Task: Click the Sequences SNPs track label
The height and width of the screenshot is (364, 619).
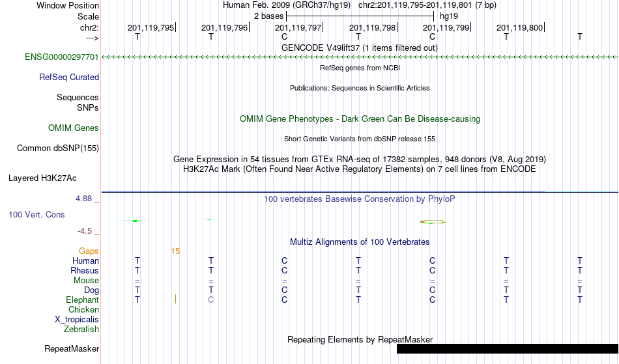Action: point(78,102)
